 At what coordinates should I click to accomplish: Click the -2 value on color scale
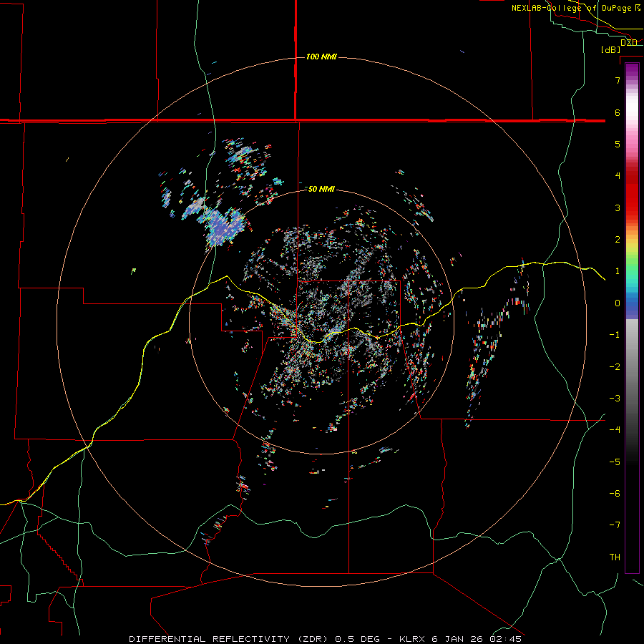pyautogui.click(x=615, y=367)
